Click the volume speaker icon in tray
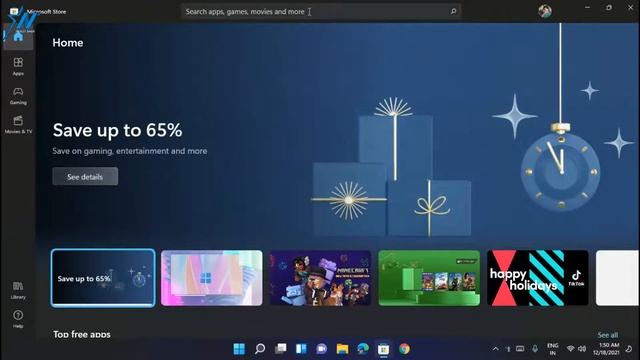This screenshot has height=360, width=640. 582,349
